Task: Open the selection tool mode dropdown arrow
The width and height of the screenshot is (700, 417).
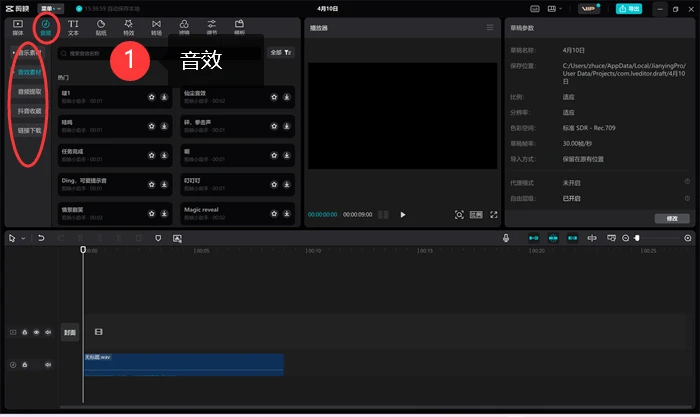Action: pyautogui.click(x=23, y=238)
